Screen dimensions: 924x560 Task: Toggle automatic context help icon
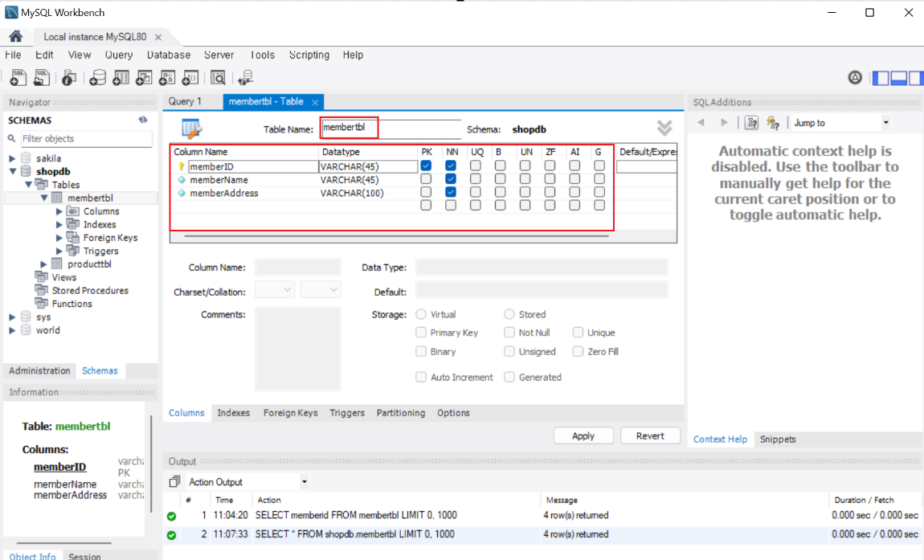[x=773, y=123]
